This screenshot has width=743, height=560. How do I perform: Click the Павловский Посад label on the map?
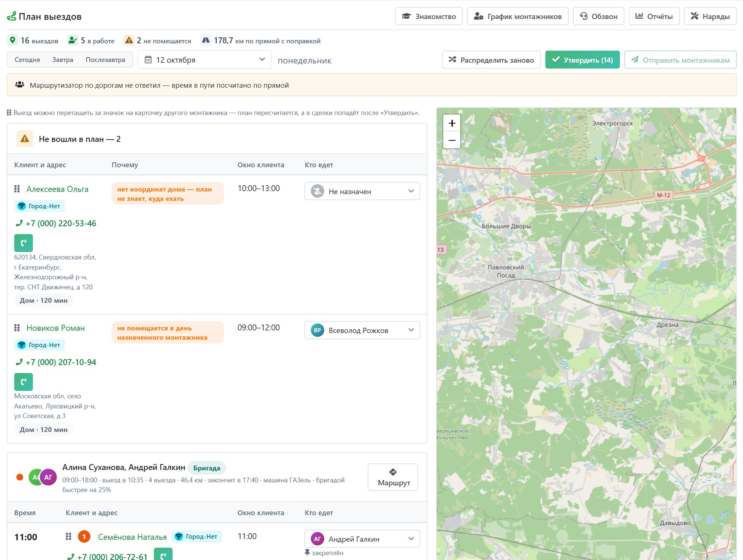[x=506, y=271]
